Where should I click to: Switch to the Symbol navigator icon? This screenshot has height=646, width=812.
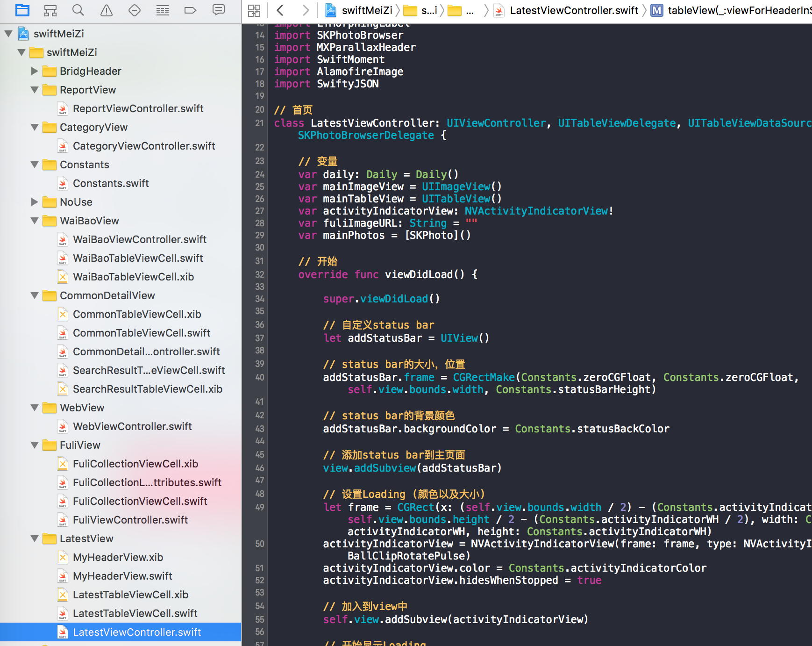click(x=50, y=10)
